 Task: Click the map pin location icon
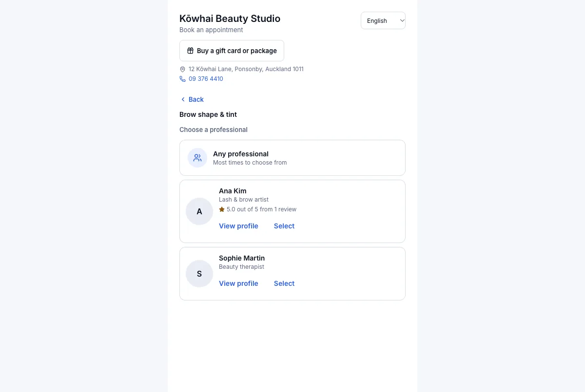pos(183,69)
